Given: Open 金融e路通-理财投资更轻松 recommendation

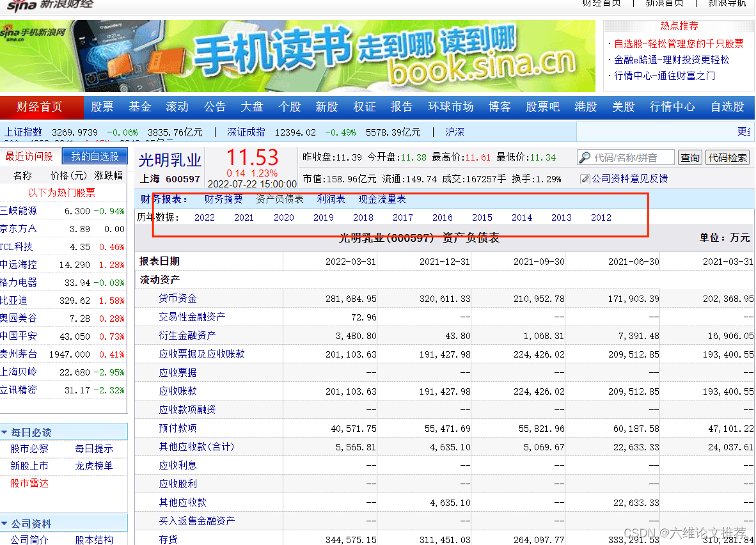Looking at the screenshot, I should click(x=672, y=59).
